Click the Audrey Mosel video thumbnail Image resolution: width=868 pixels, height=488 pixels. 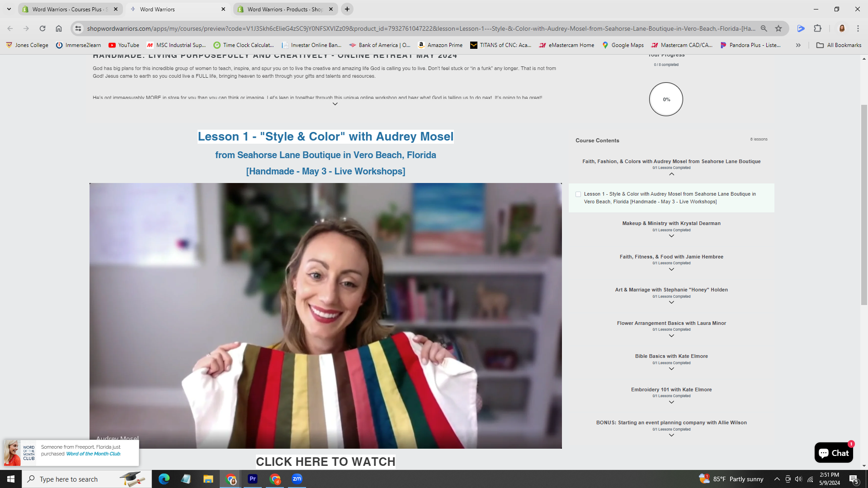(325, 315)
